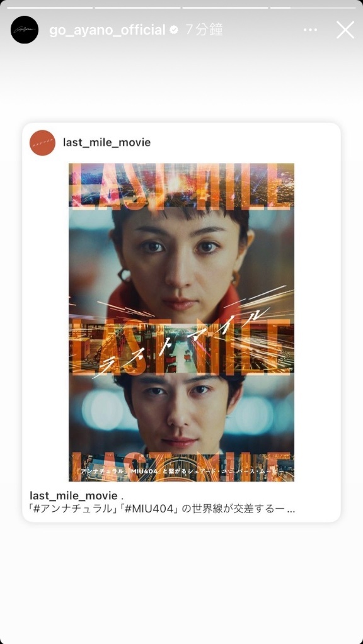
Task: Tap bold last_mile_movie name in caption
Action: coord(74,495)
